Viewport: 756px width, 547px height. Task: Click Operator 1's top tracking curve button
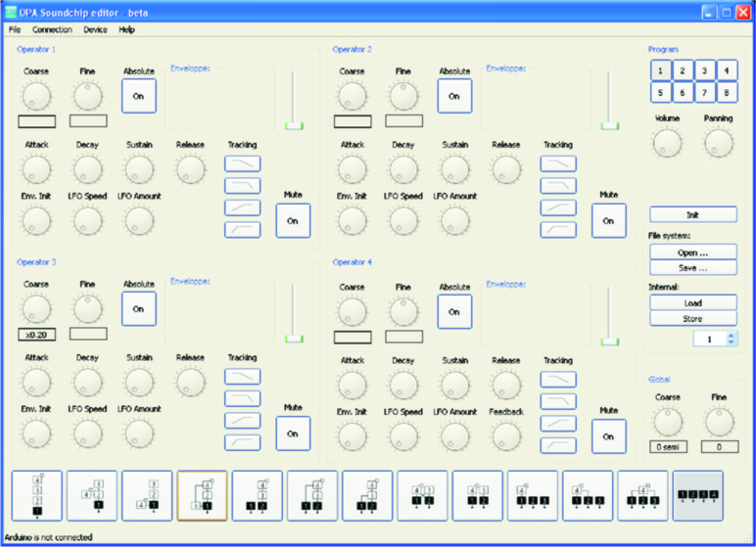coord(242,163)
